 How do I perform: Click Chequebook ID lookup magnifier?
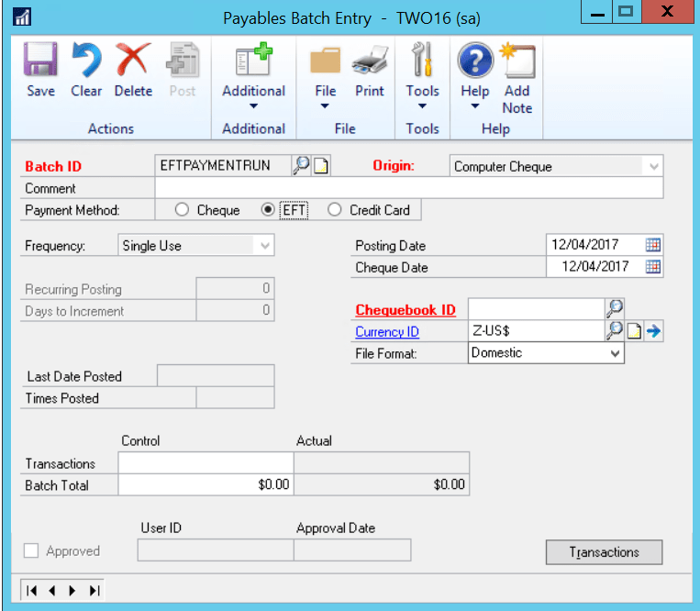(x=614, y=309)
